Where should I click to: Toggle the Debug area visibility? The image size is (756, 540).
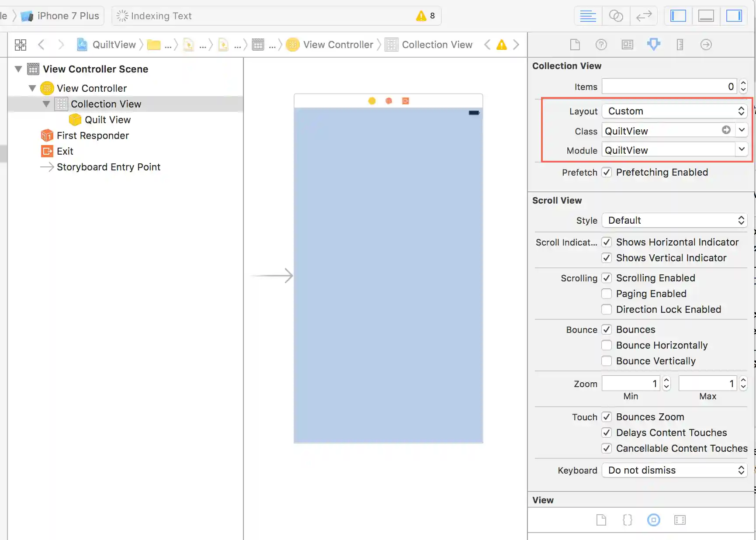click(706, 16)
